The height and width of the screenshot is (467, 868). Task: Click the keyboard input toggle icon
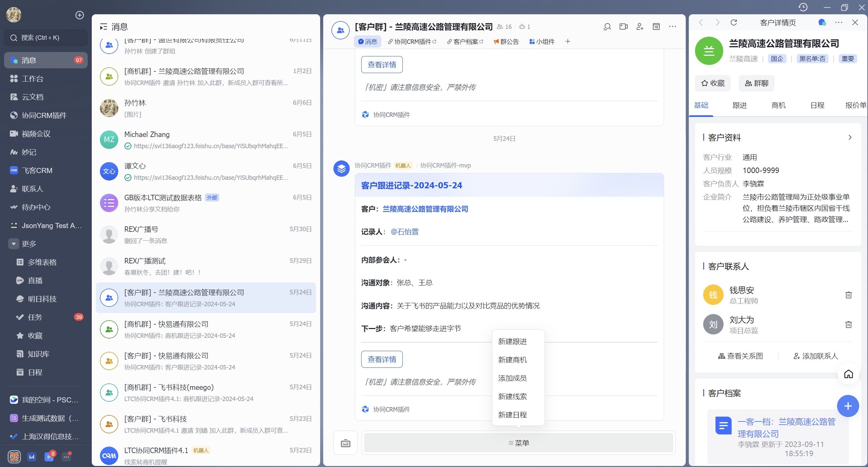[345, 443]
